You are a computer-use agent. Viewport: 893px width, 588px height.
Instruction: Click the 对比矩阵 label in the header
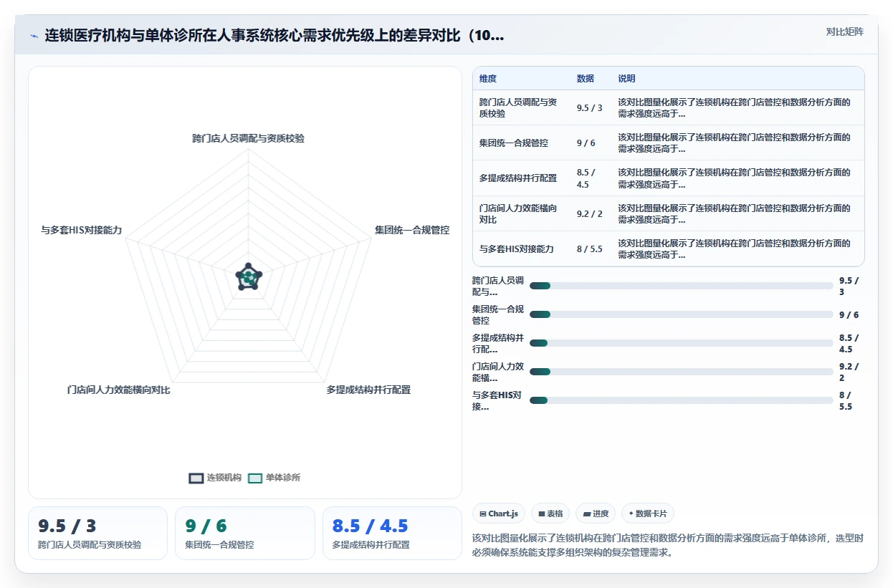point(844,32)
